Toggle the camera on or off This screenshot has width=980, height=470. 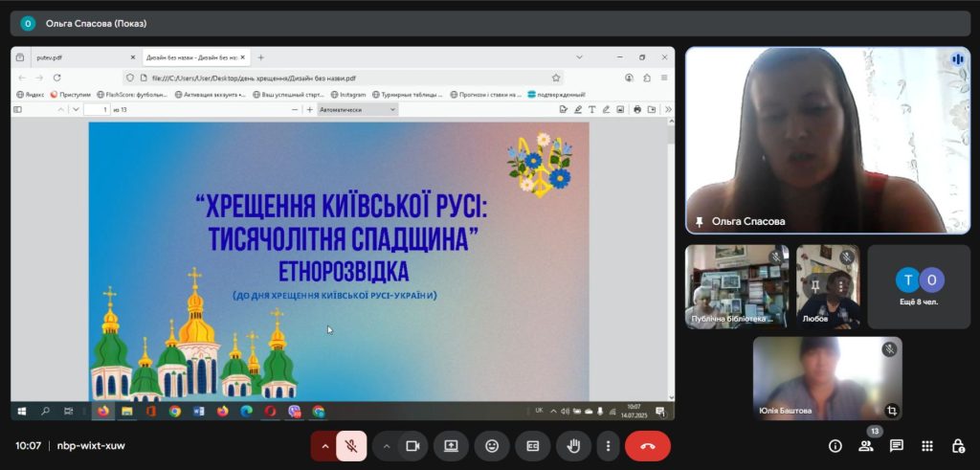click(412, 446)
